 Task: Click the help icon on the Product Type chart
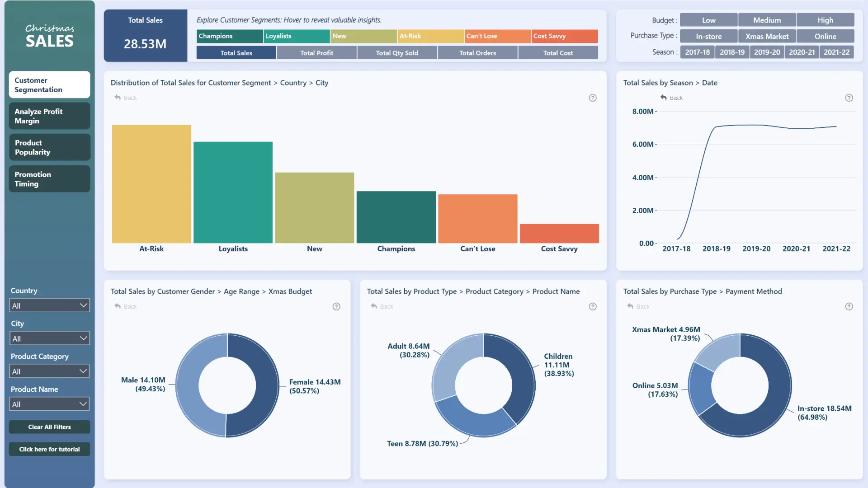pos(593,306)
